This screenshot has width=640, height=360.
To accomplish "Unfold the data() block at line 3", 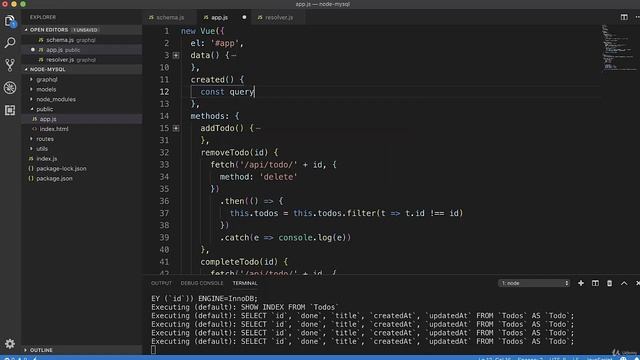I will tap(176, 55).
